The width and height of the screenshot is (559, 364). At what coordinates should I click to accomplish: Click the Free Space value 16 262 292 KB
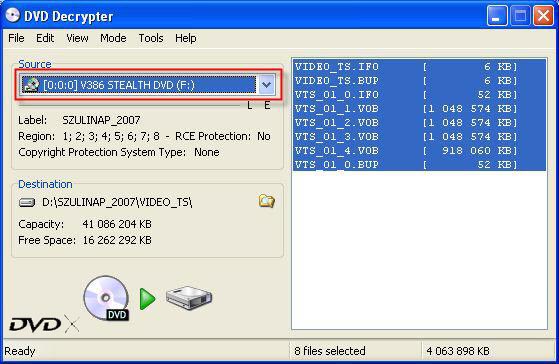click(117, 240)
